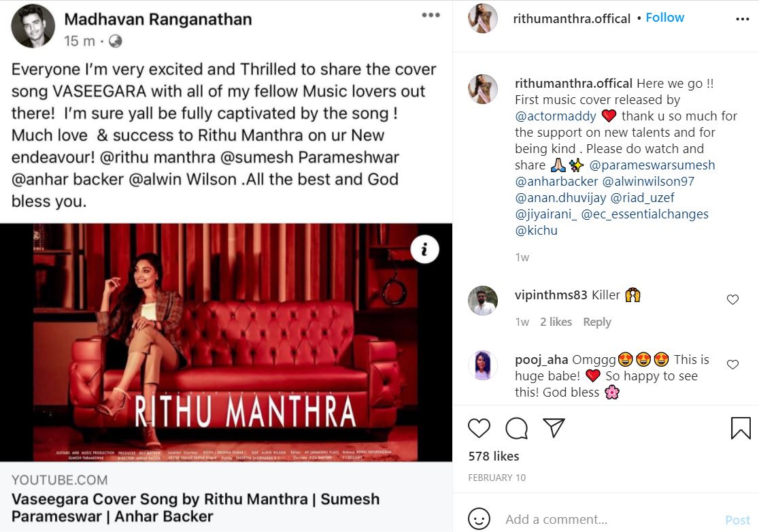Screen dimensions: 759x532
Task: Like the Instagram post with heart icon
Action: pos(479,428)
